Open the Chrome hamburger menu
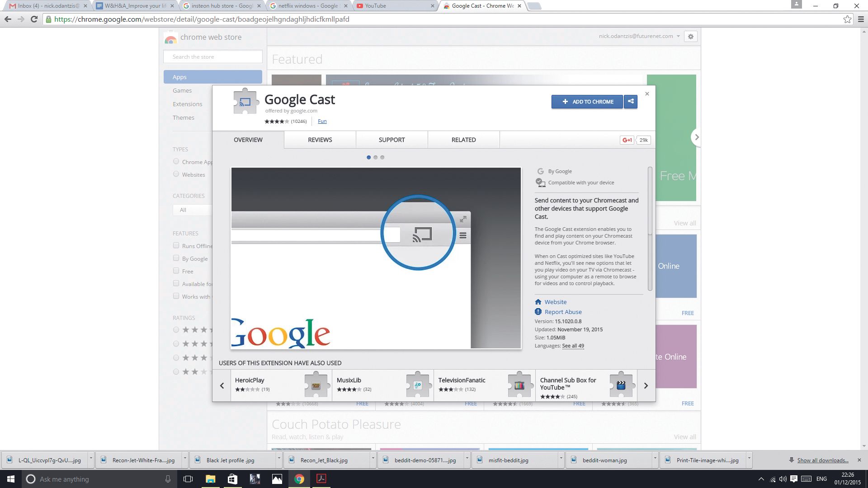 [x=861, y=19]
